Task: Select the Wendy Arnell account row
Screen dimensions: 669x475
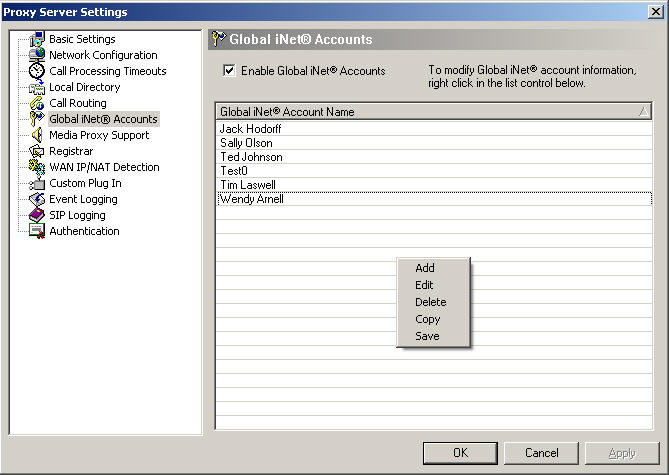Action: pos(434,199)
